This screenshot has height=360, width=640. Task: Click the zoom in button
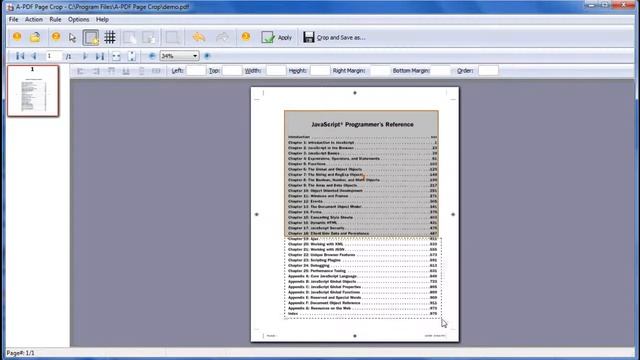pos(207,56)
